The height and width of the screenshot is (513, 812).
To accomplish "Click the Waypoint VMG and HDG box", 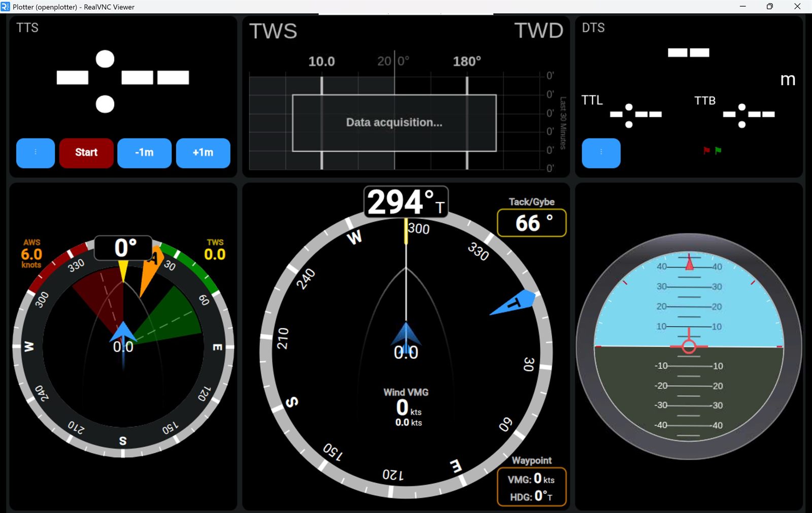I will click(x=531, y=487).
